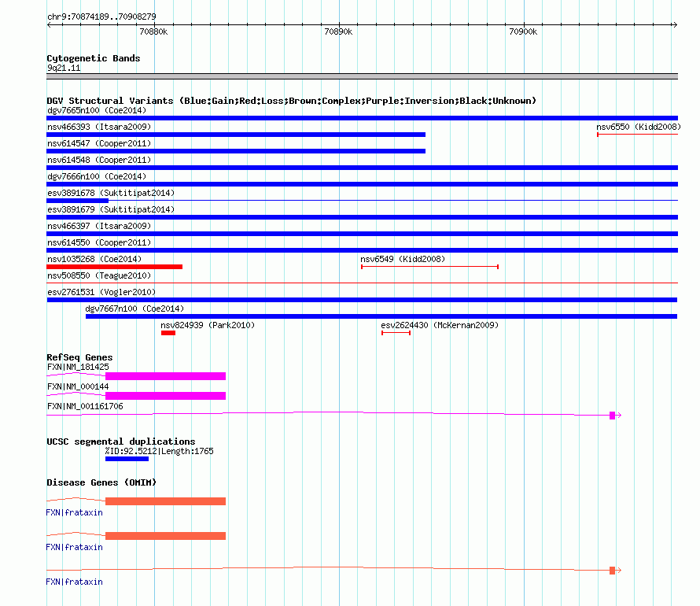Click the magenta exon block of NM_000144
Screen dimensions: 700x606
point(165,396)
